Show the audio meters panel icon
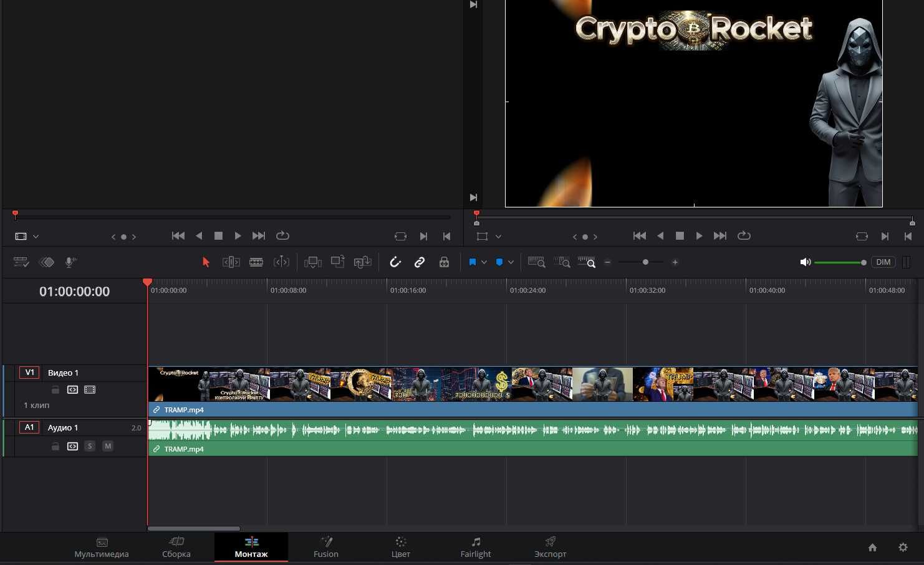 pyautogui.click(x=907, y=262)
